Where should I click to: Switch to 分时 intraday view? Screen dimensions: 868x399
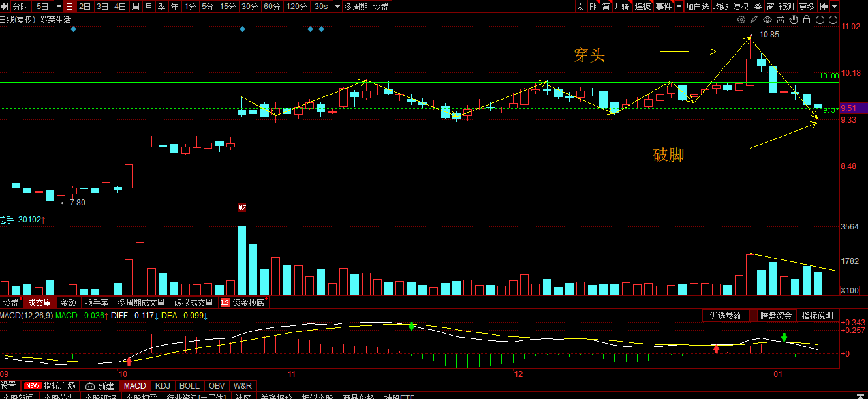point(21,7)
